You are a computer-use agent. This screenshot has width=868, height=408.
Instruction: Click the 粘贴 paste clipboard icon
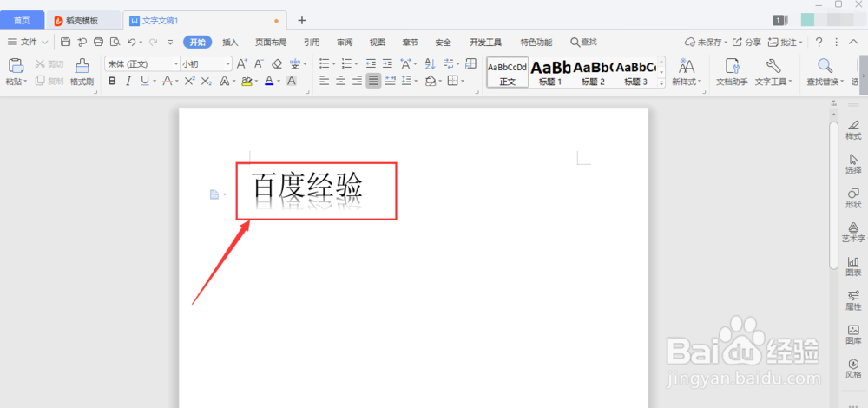pyautogui.click(x=16, y=65)
